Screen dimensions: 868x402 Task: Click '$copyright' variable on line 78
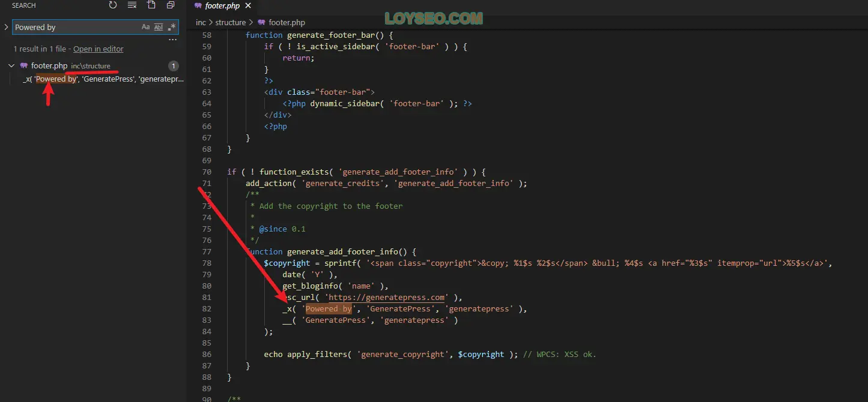tap(287, 263)
